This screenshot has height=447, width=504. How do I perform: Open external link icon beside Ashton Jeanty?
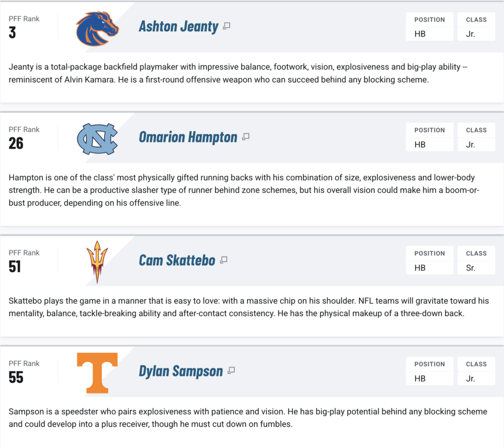pos(226,26)
